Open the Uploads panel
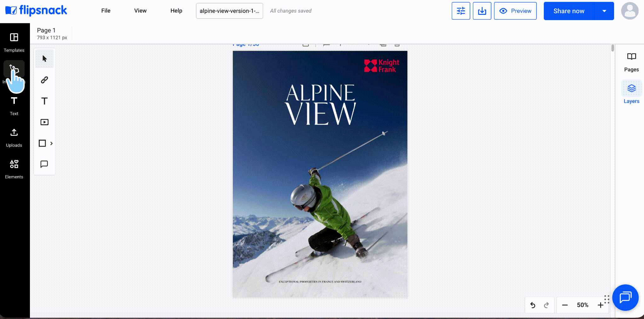The width and height of the screenshot is (644, 319). click(x=14, y=138)
